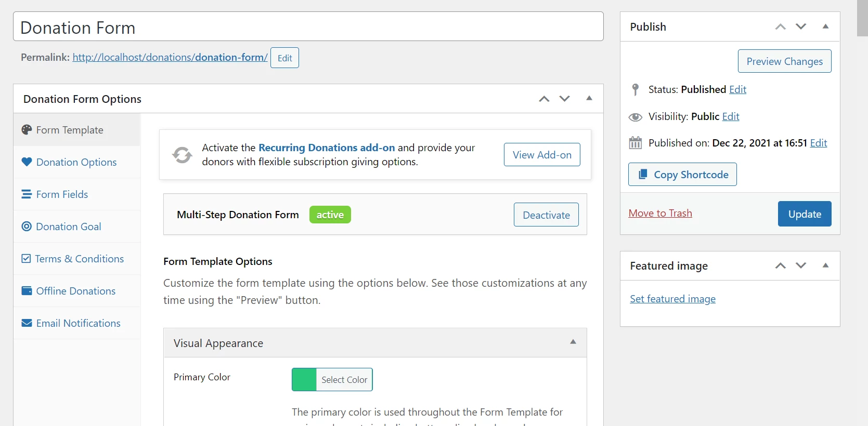Image resolution: width=868 pixels, height=426 pixels.
Task: Click the Edit permalink button
Action: [x=284, y=58]
